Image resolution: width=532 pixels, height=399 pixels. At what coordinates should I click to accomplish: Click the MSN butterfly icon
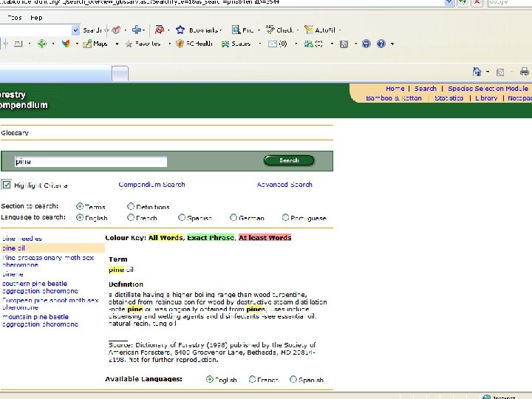66,44
